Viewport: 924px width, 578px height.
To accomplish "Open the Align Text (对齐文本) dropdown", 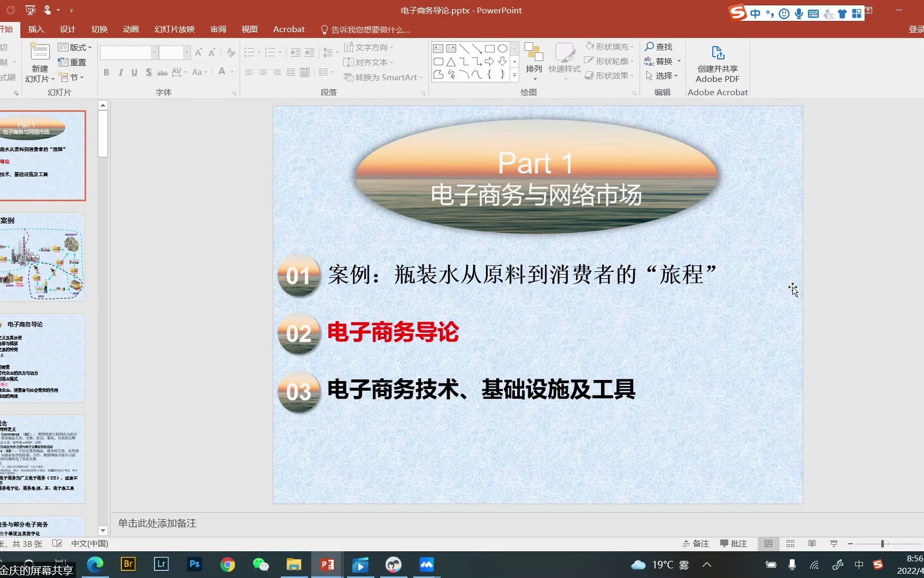I will pyautogui.click(x=368, y=62).
